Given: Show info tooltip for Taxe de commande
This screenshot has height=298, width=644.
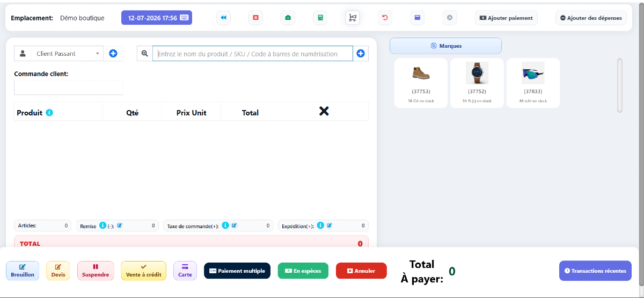Looking at the screenshot, I should 225,226.
